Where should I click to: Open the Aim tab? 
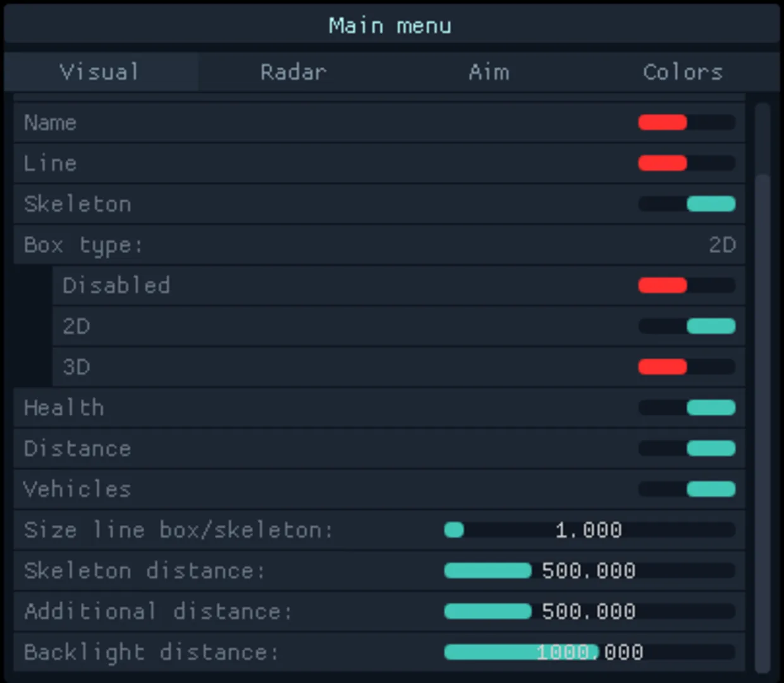[x=489, y=72]
